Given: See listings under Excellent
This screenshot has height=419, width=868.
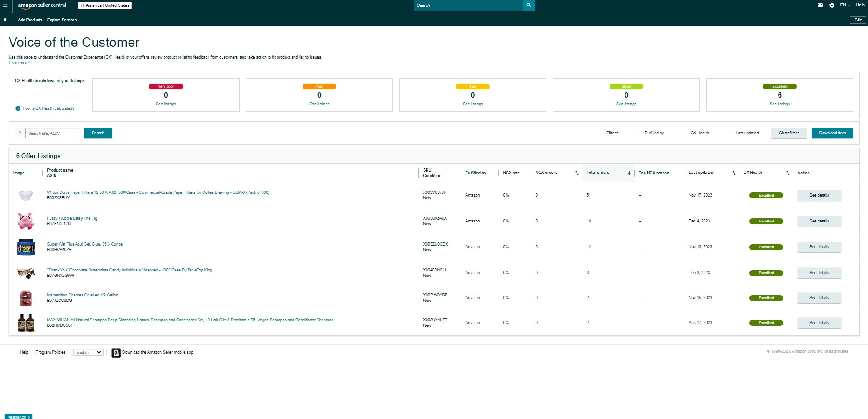Looking at the screenshot, I should (x=780, y=104).
